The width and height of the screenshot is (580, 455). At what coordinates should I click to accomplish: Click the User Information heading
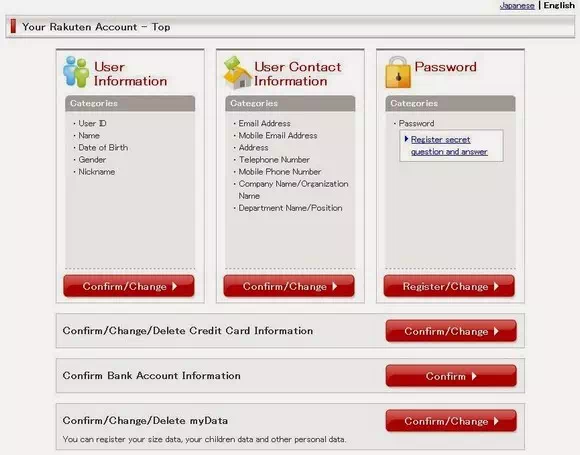click(130, 74)
